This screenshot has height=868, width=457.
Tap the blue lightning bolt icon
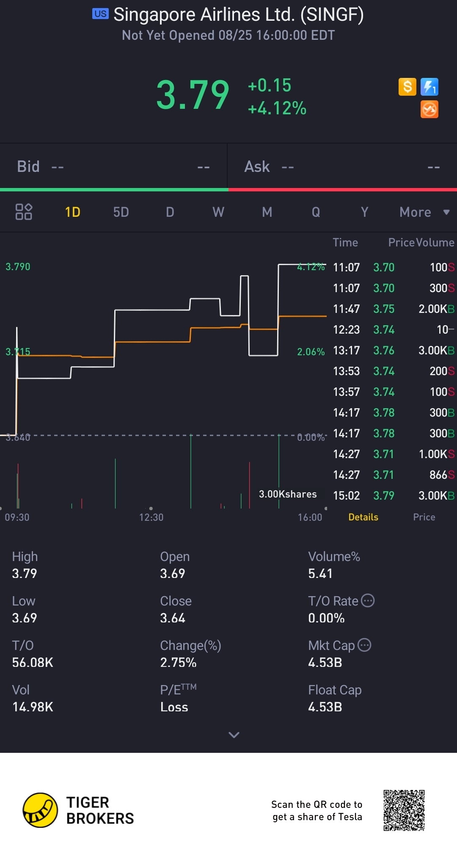coord(429,87)
